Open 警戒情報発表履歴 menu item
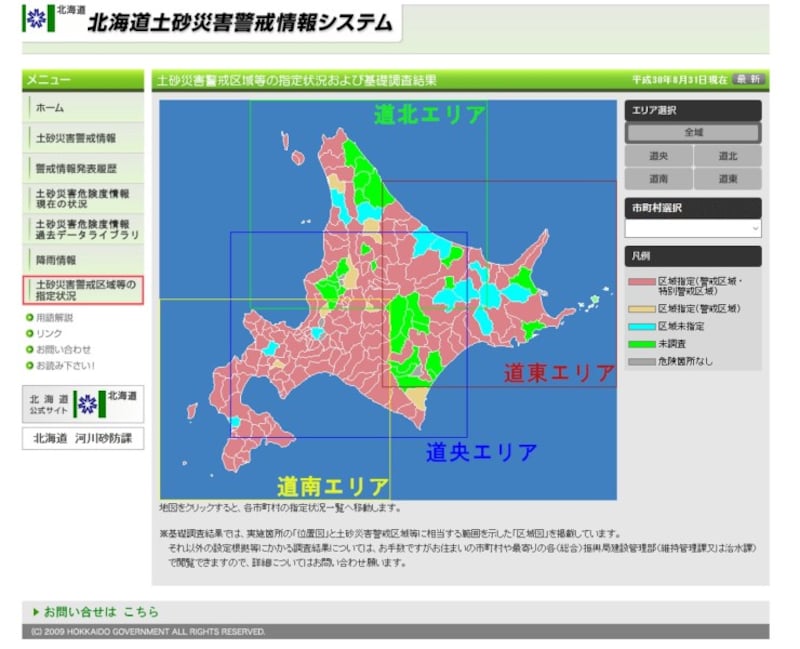Screen dimensions: 800x649 click(x=84, y=168)
